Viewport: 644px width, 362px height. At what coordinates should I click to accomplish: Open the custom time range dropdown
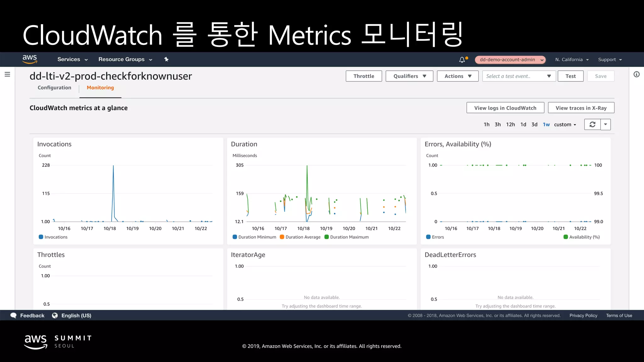click(x=565, y=125)
